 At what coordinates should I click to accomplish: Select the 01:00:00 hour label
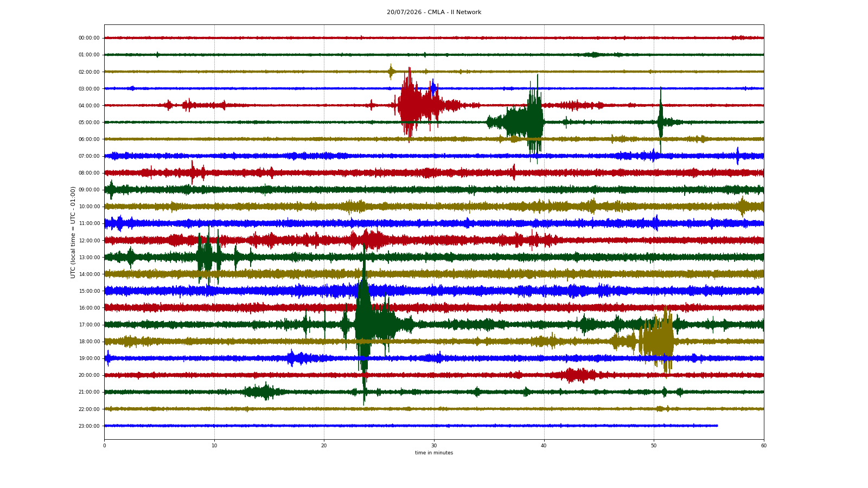89,55
